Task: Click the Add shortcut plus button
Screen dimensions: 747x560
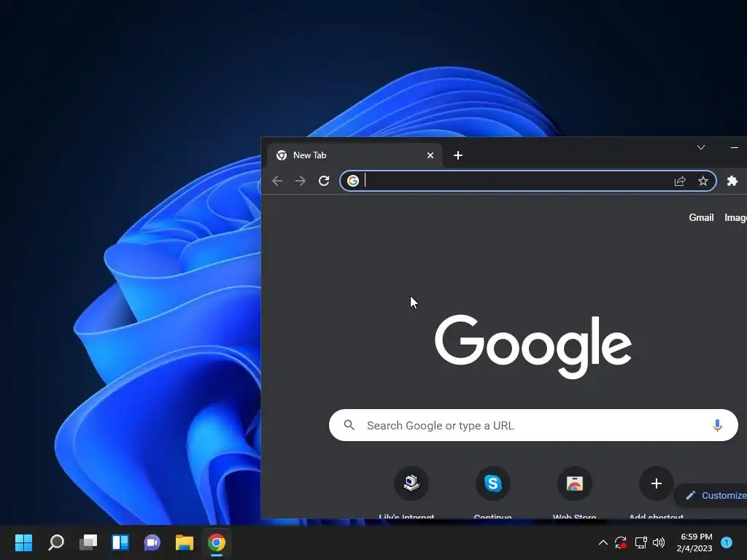Action: point(657,483)
